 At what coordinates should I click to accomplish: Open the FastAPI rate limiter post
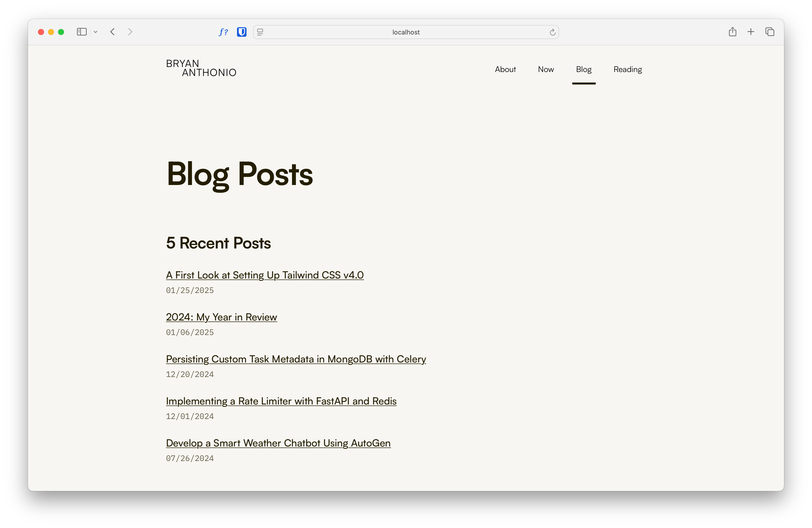coord(281,401)
